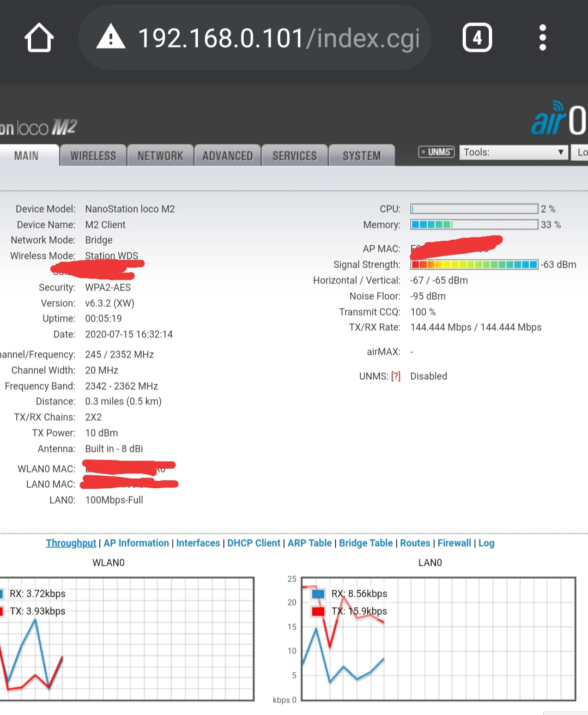Switch to the WIRELESS tab
Image resolution: width=588 pixels, height=715 pixels.
tap(93, 156)
